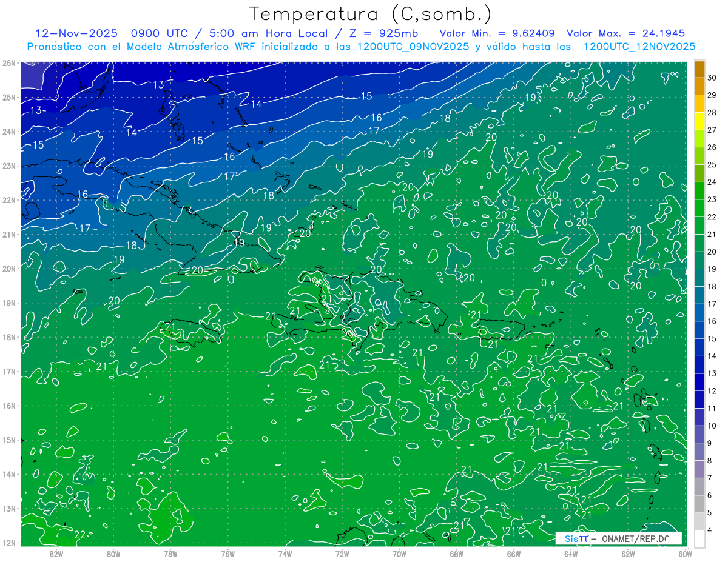Click the '12N' latitude axis label
This screenshot has height=562, width=728.
point(8,543)
